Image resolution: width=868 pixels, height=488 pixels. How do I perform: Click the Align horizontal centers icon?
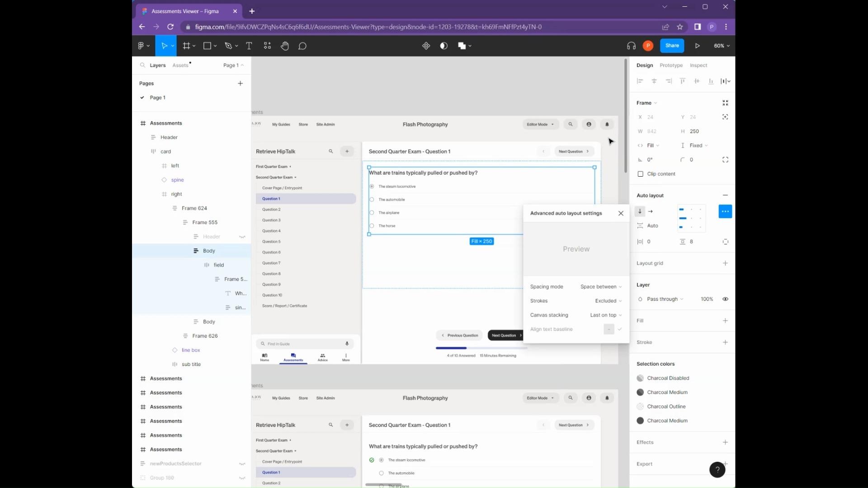[654, 81]
